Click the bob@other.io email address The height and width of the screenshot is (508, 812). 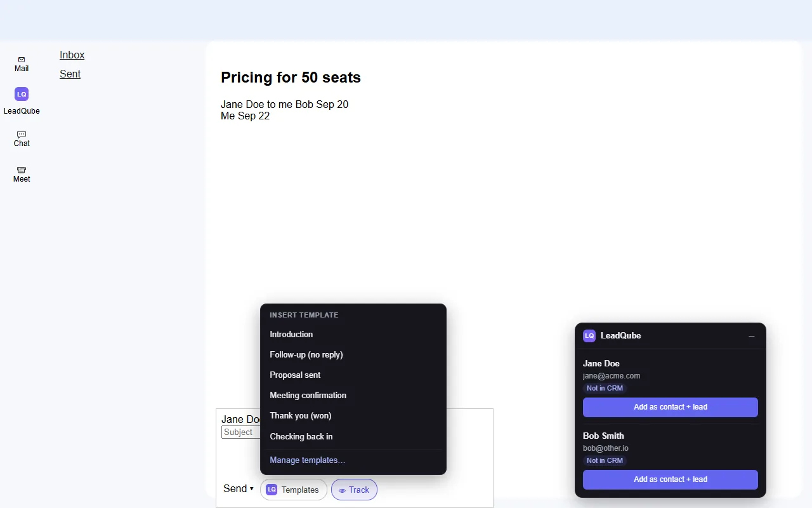[606, 448]
